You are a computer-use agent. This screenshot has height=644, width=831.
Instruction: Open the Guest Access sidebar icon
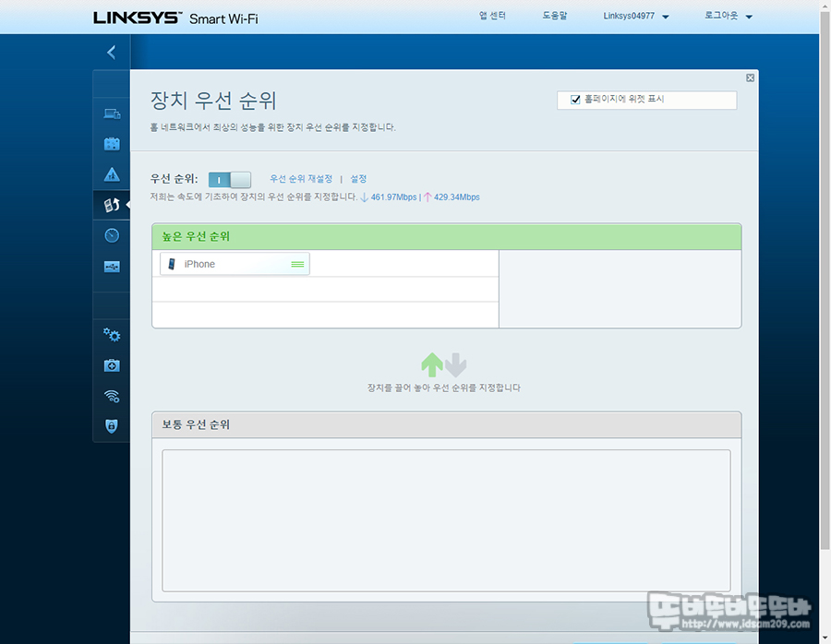[112, 144]
